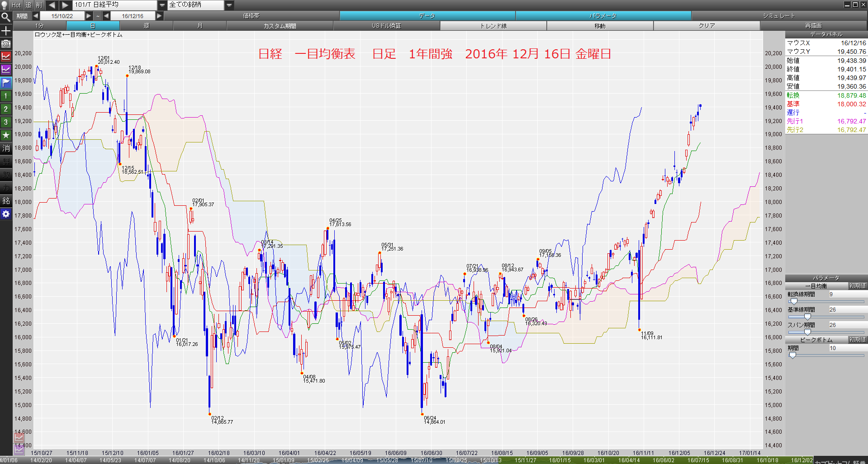
Task: Choose green preset number 2
Action: pos(6,109)
